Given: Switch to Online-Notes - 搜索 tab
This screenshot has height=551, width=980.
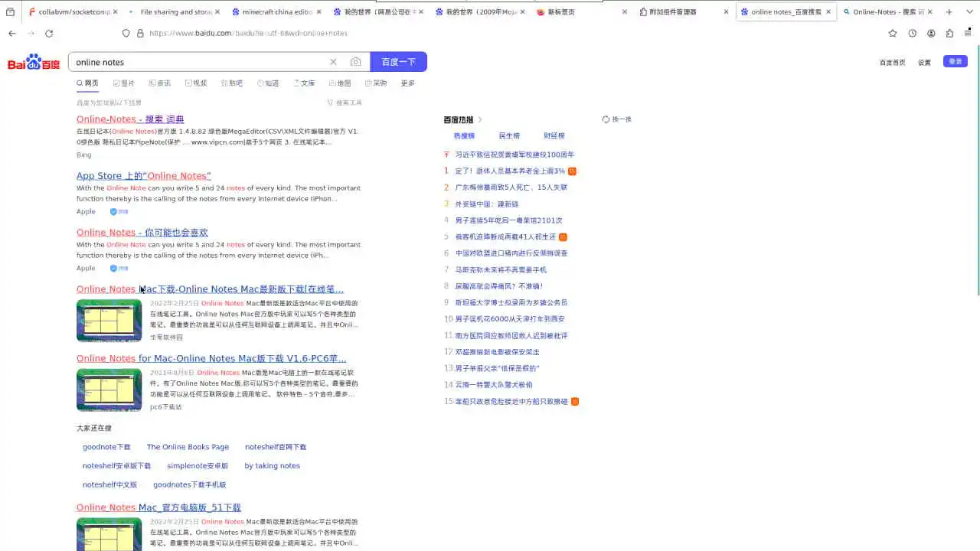Looking at the screenshot, I should [887, 11].
